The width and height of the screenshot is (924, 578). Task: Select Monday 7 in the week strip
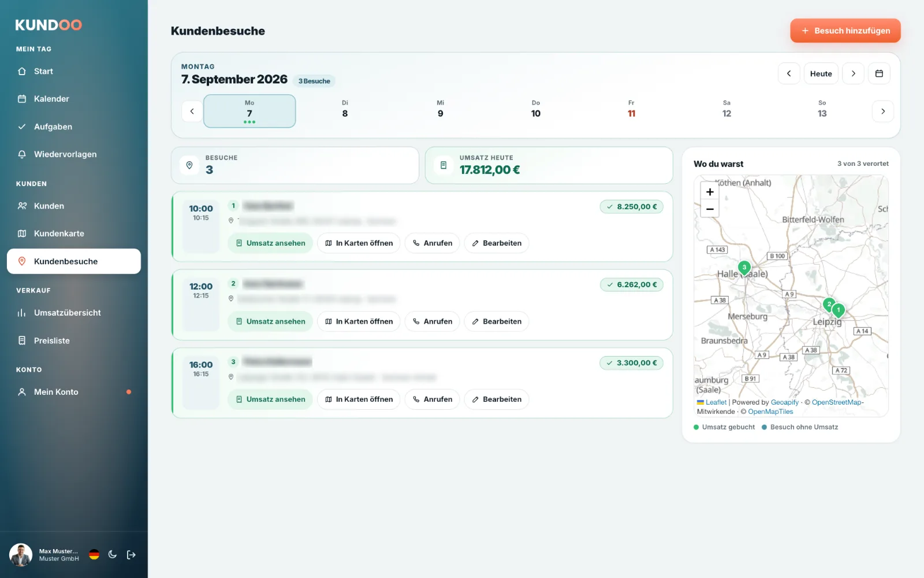(249, 111)
